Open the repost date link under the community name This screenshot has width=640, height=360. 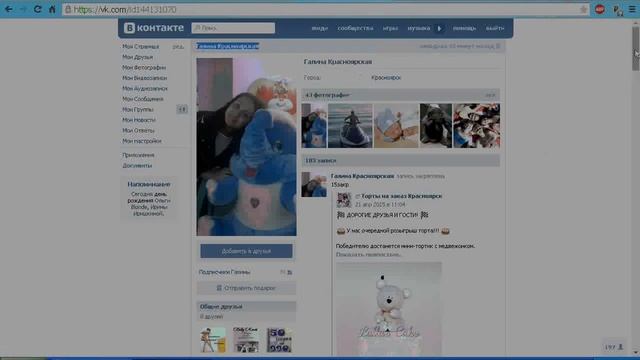click(380, 204)
